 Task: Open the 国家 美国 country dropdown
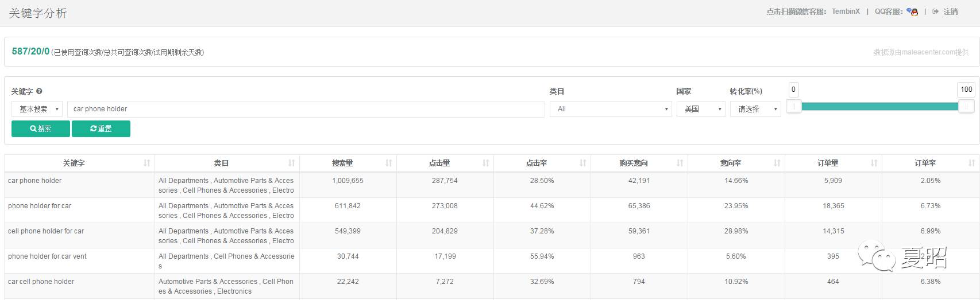click(x=701, y=109)
